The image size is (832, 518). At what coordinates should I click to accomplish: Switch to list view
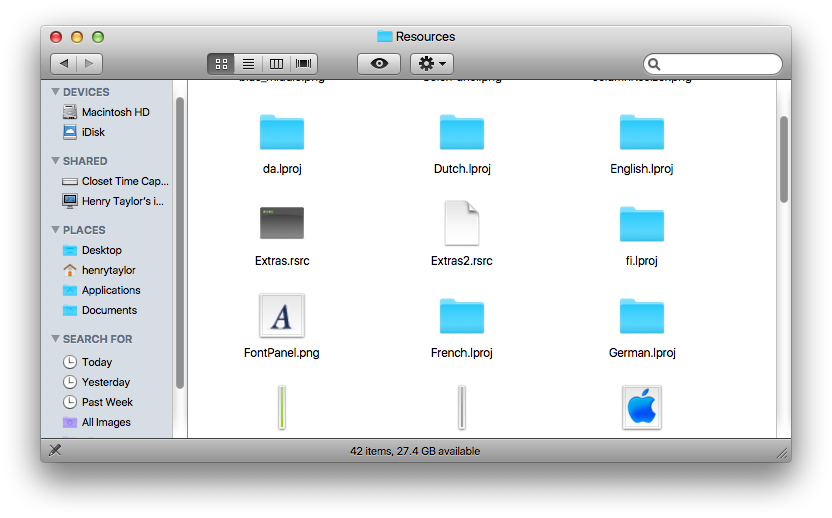tap(248, 64)
